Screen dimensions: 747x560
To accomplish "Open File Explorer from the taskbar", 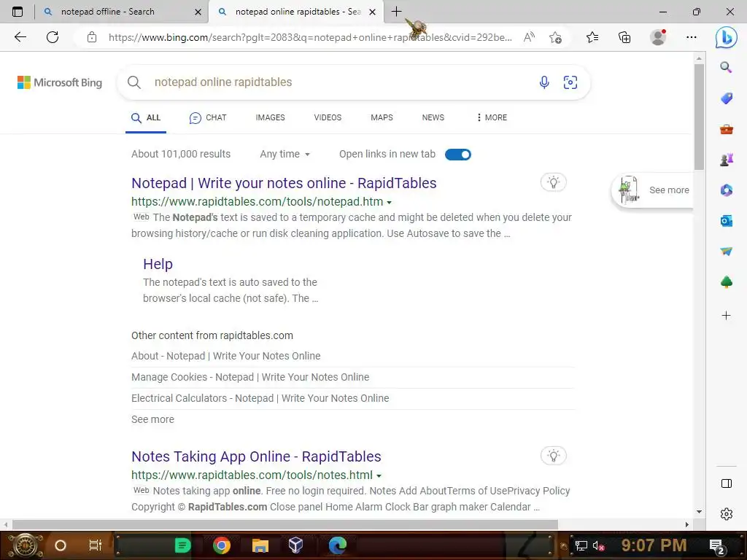I will [x=260, y=545].
